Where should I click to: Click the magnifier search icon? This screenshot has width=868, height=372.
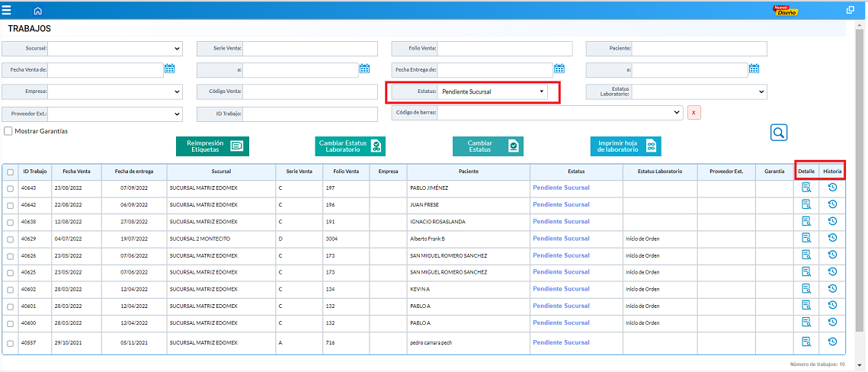[x=778, y=133]
